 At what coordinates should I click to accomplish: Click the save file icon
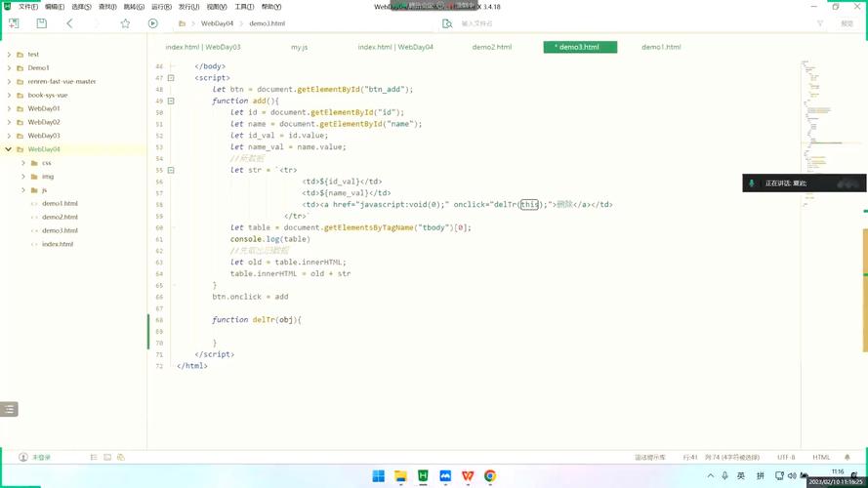pos(42,23)
